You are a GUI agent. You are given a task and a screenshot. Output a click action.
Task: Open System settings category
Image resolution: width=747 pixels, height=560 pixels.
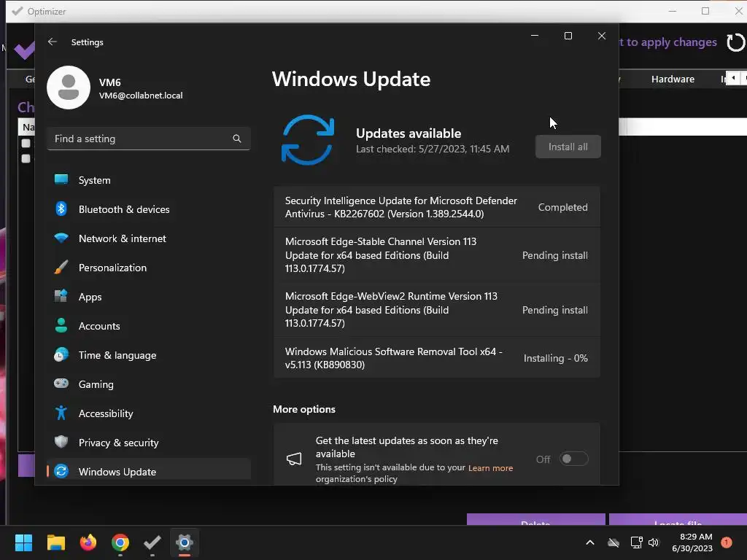(149, 180)
